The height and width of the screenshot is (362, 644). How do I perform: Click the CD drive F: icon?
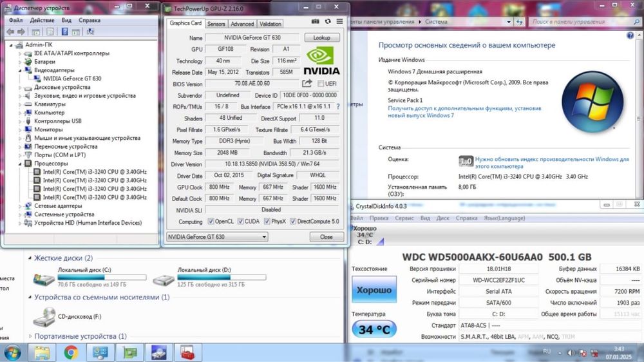[x=44, y=317]
